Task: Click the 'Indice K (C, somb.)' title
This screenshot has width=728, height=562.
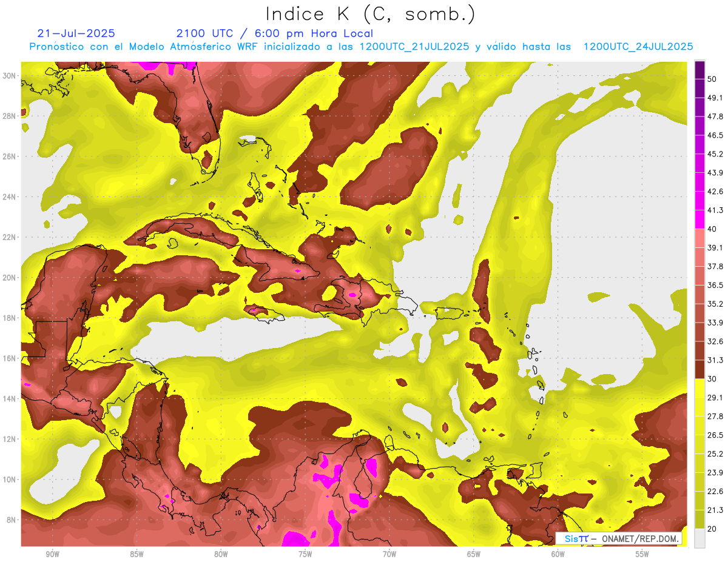Action: 371,15
